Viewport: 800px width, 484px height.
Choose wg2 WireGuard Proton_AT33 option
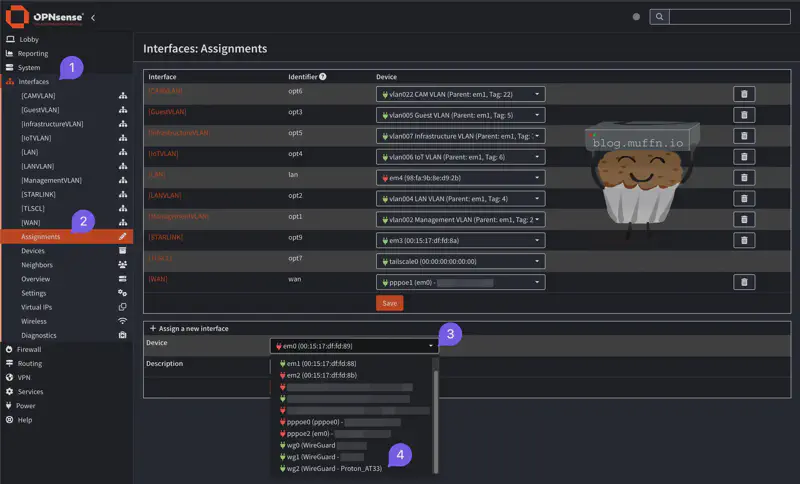(x=337, y=468)
